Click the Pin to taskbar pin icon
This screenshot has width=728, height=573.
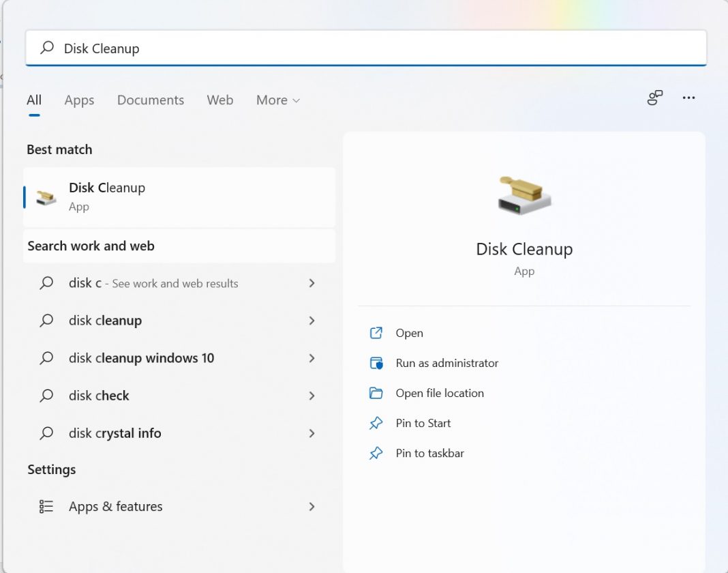pyautogui.click(x=376, y=453)
